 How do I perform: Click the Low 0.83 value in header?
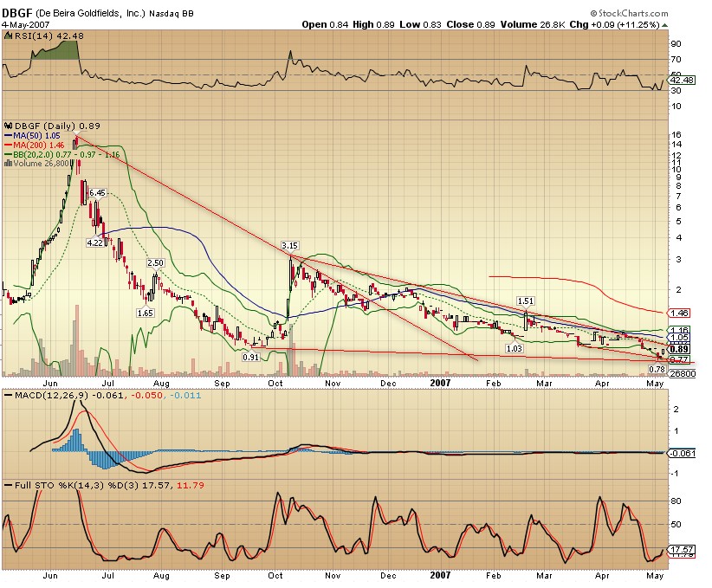(420, 24)
